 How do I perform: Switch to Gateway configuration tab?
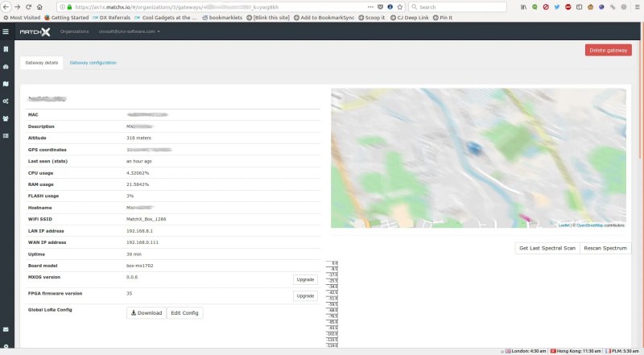pyautogui.click(x=93, y=62)
